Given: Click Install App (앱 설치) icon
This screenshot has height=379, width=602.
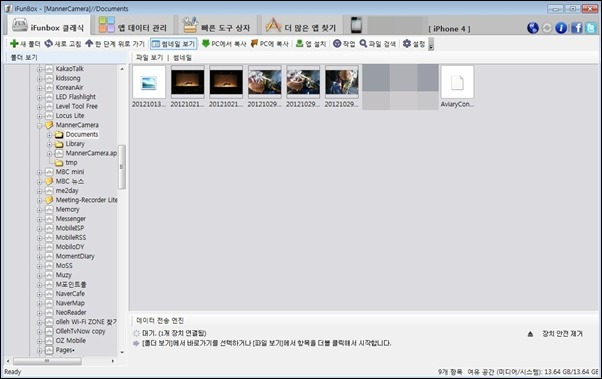Looking at the screenshot, I should [x=299, y=44].
